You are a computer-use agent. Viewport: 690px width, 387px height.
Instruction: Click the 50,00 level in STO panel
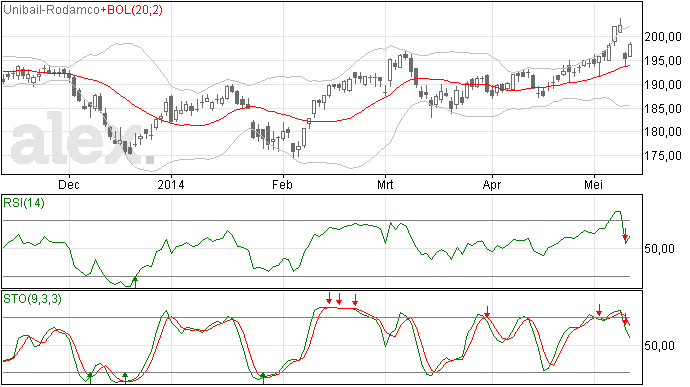coord(659,346)
